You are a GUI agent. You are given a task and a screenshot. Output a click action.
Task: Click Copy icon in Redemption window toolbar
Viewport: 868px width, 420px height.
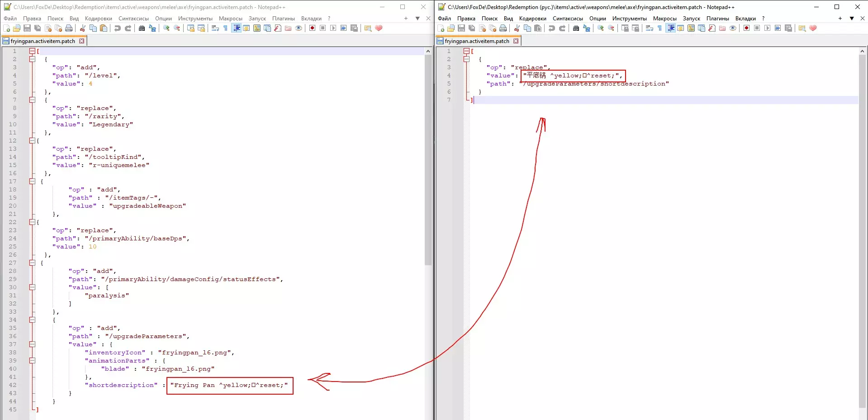pyautogui.click(x=93, y=28)
